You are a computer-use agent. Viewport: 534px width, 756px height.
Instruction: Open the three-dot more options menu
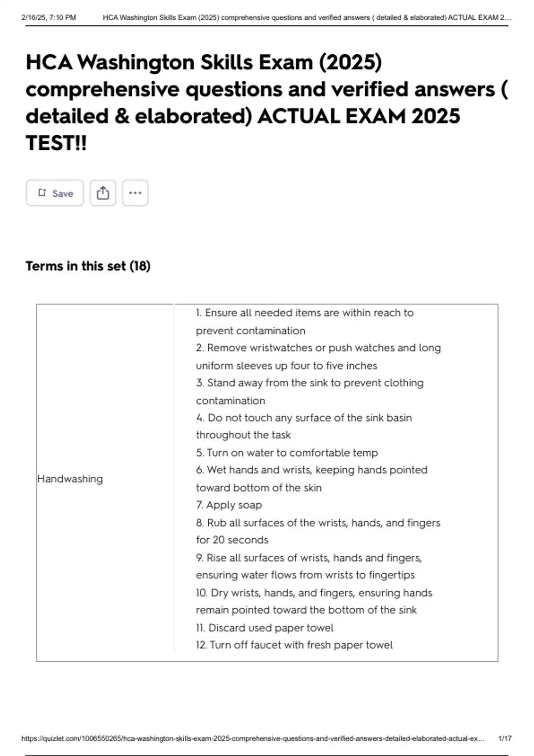click(135, 193)
